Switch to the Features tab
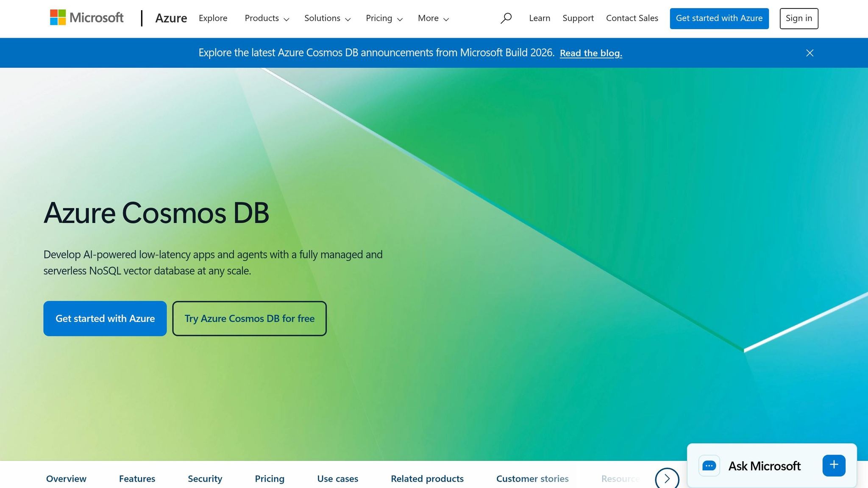Screen dimensions: 868x488 [x=137, y=479]
